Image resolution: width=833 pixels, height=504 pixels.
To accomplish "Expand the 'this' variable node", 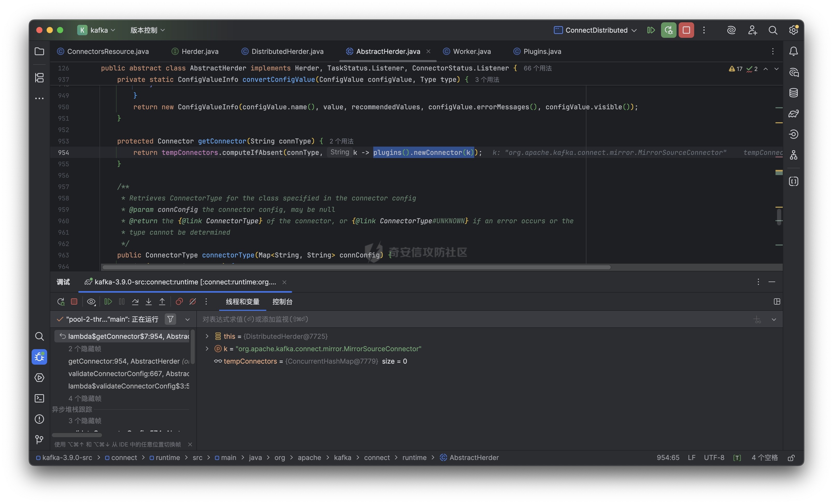I will (207, 336).
